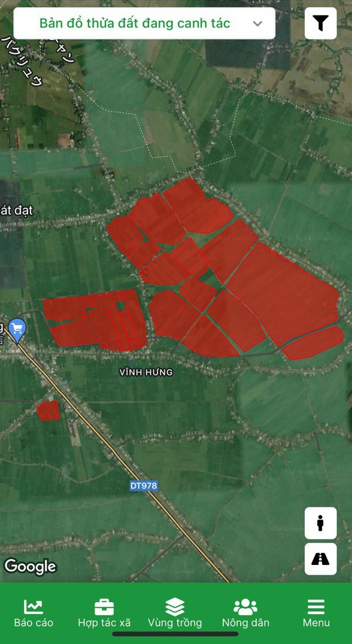The image size is (352, 644).
Task: Tap the Vĩnh Hưng place label
Action: (147, 372)
